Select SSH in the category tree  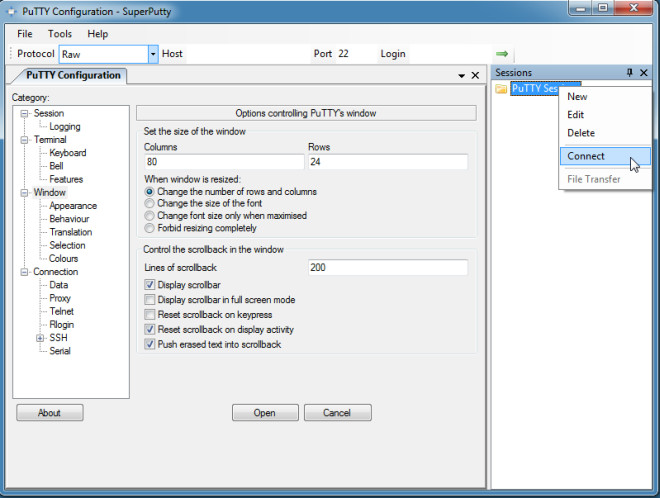(58, 338)
